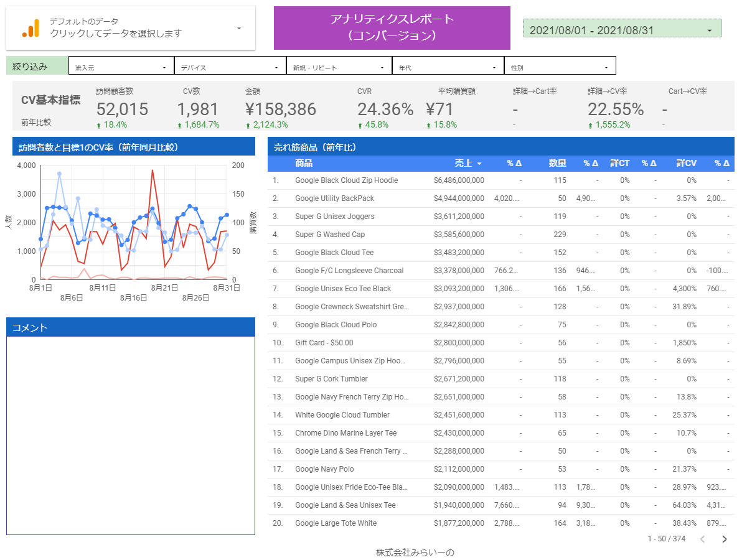Image resolution: width=747 pixels, height=560 pixels.
Task: Select Google Black Cloud Zip Hoodie row
Action: (501, 180)
